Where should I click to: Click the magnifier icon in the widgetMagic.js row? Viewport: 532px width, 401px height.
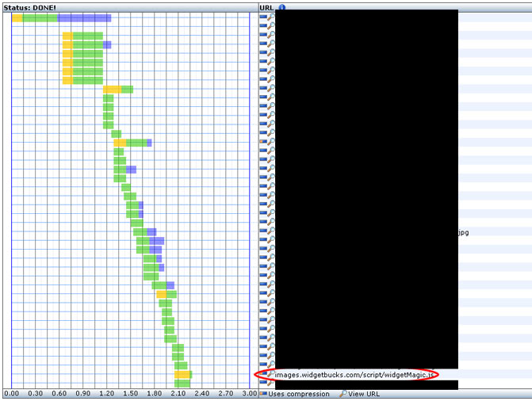pos(270,374)
